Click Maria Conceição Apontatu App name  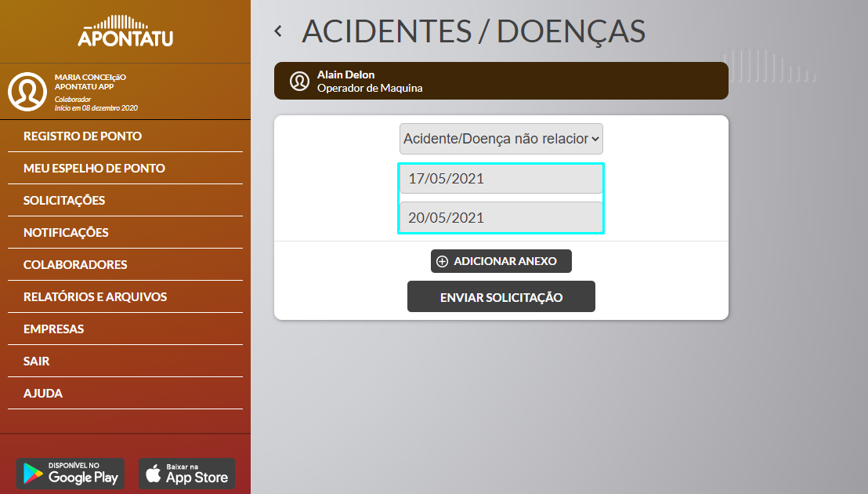click(x=90, y=82)
